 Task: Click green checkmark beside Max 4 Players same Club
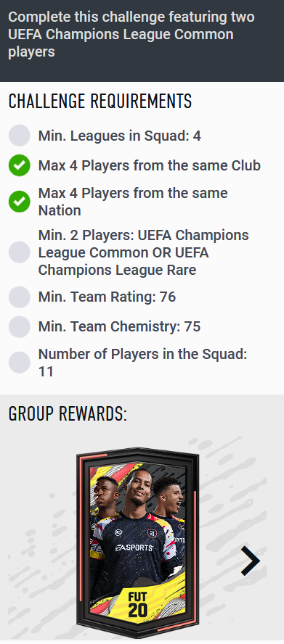tap(20, 165)
